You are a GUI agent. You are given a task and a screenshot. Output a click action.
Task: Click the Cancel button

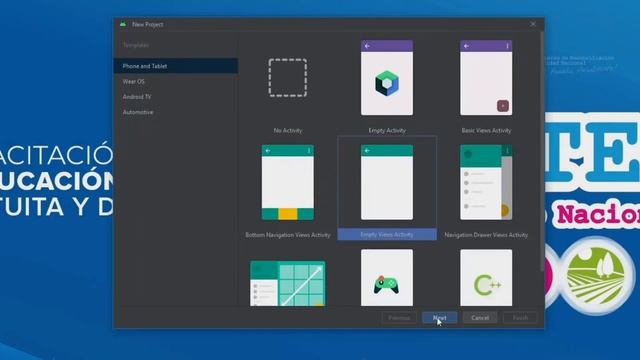click(x=480, y=318)
